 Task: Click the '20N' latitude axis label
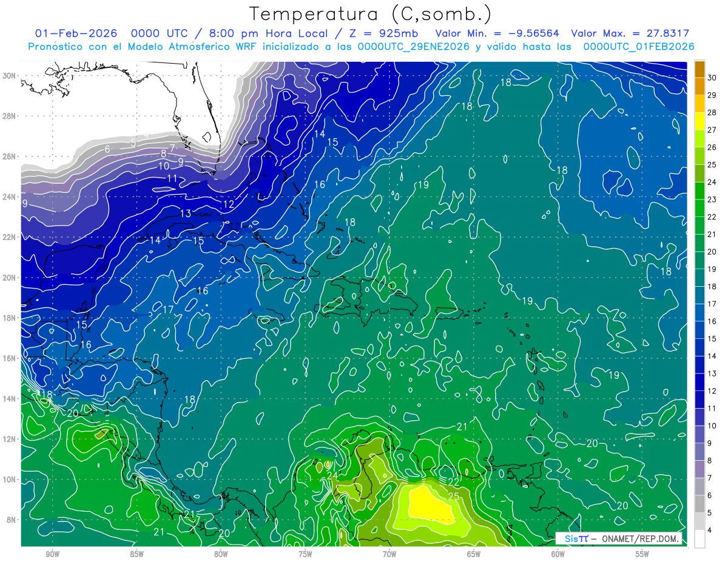[10, 278]
